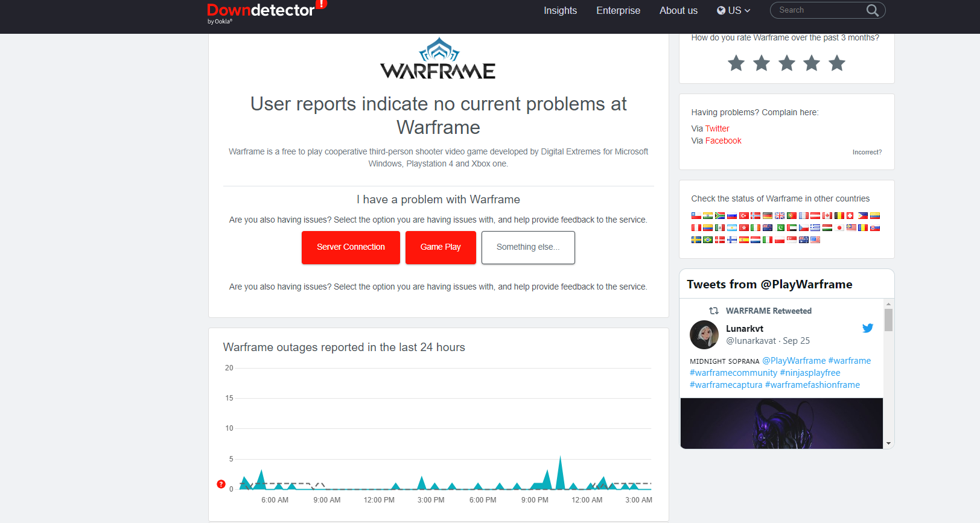Complain via the Facebook link
This screenshot has width=980, height=523.
coord(723,141)
